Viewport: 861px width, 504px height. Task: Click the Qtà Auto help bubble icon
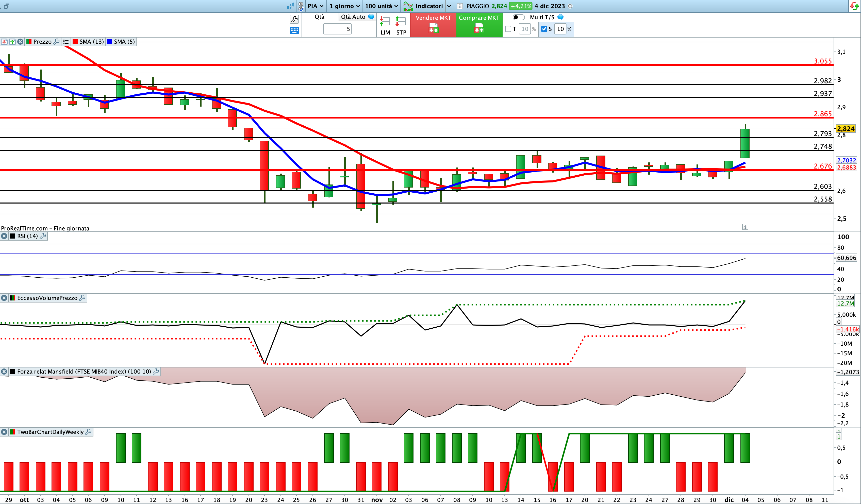371,16
